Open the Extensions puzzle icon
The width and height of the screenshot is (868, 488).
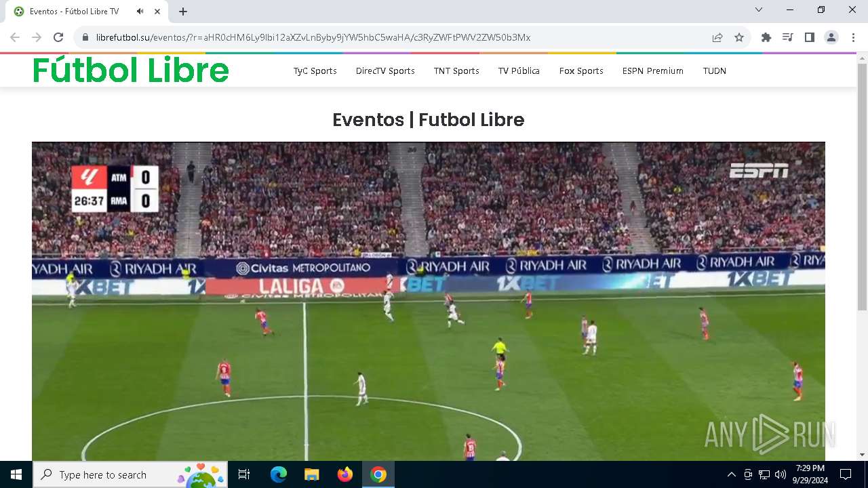point(766,37)
